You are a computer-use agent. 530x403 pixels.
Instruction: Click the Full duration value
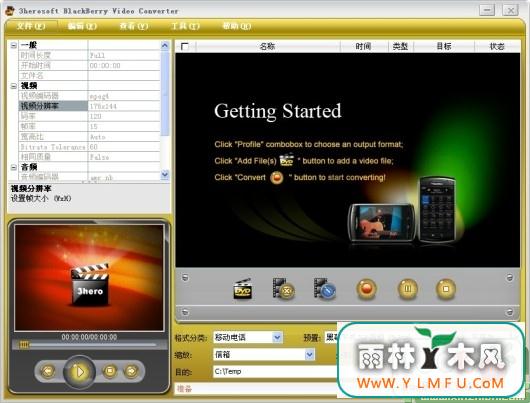pos(98,56)
